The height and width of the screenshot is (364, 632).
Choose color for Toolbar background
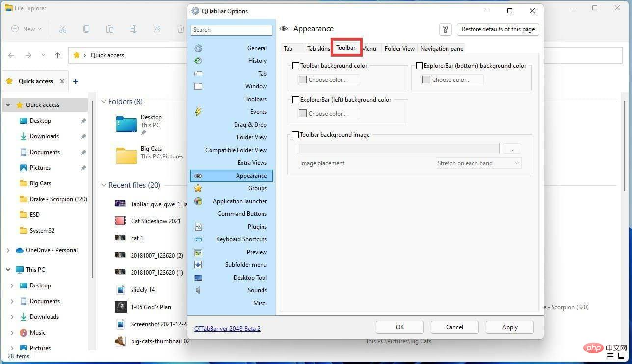(329, 80)
